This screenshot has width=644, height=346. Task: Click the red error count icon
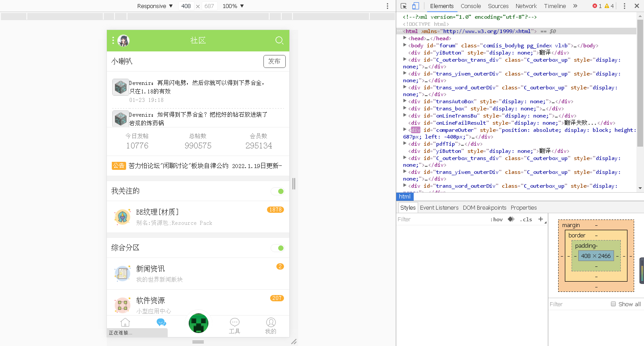pos(594,6)
